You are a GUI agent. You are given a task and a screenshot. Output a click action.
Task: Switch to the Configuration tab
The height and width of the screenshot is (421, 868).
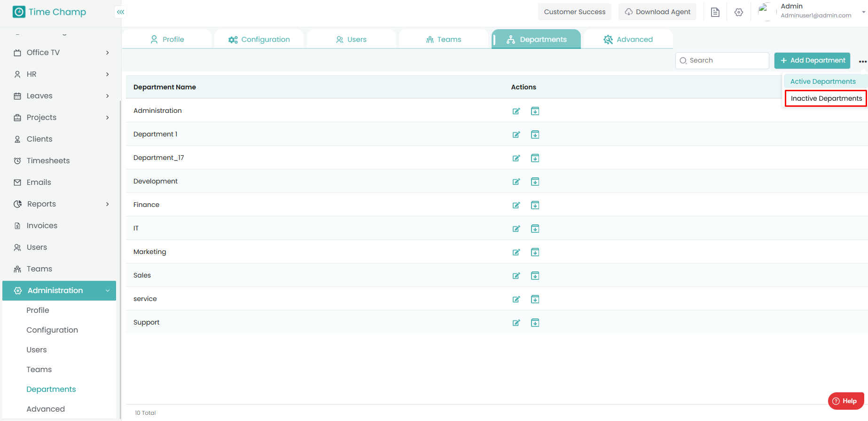point(259,39)
